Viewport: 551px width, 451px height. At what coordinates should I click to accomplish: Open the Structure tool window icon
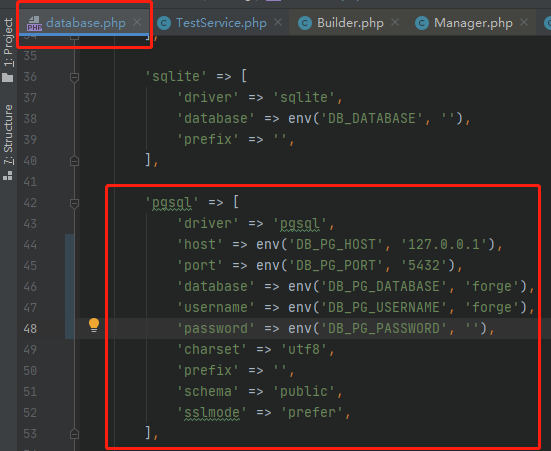point(7,175)
